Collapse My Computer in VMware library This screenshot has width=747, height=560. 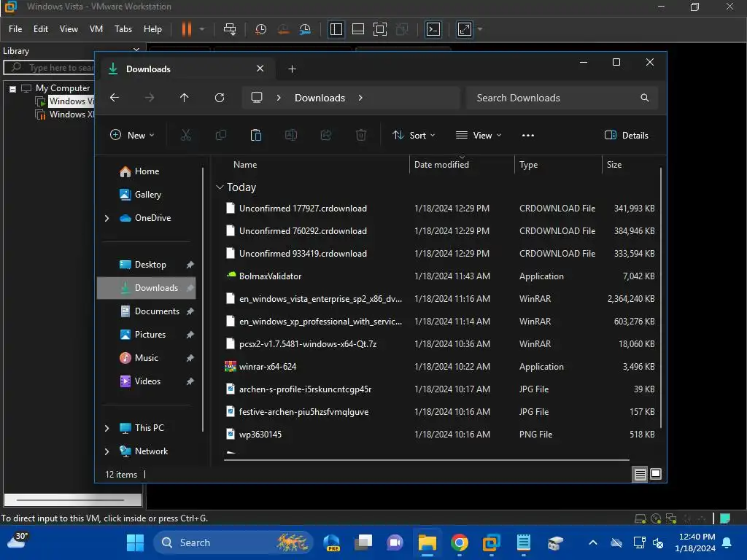pos(13,88)
